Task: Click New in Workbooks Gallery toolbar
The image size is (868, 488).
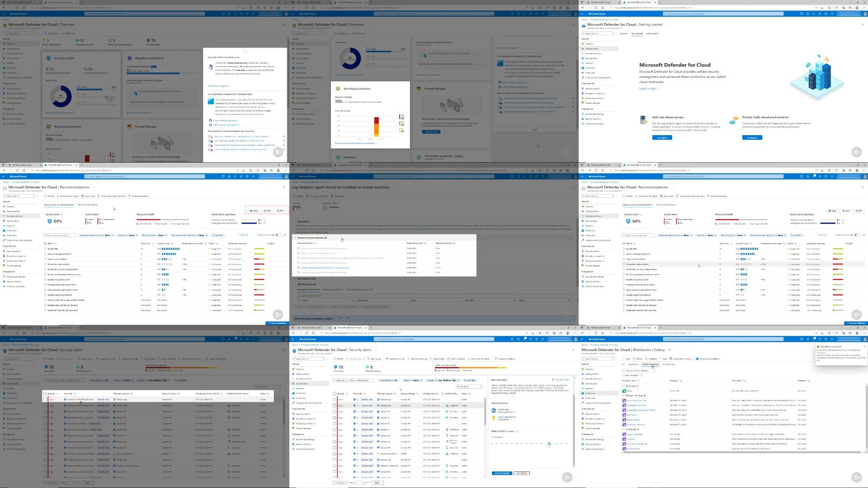Action: (626, 359)
